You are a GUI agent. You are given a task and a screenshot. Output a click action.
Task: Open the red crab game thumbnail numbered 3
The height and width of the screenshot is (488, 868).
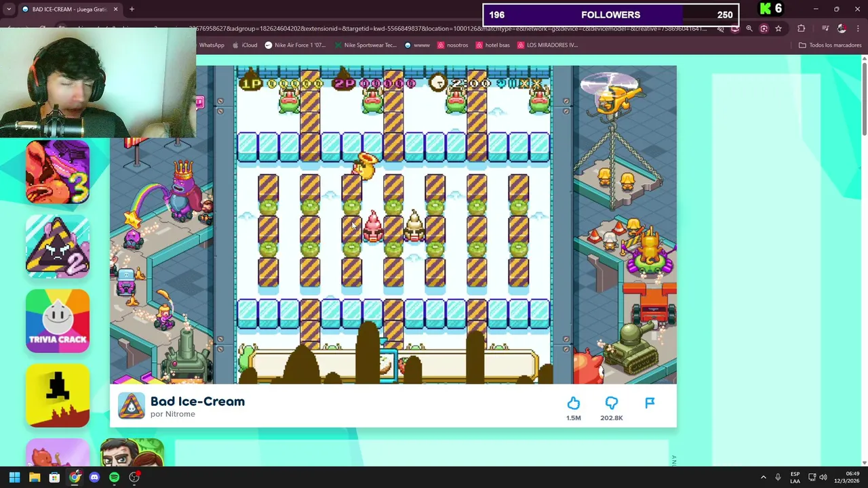point(58,172)
